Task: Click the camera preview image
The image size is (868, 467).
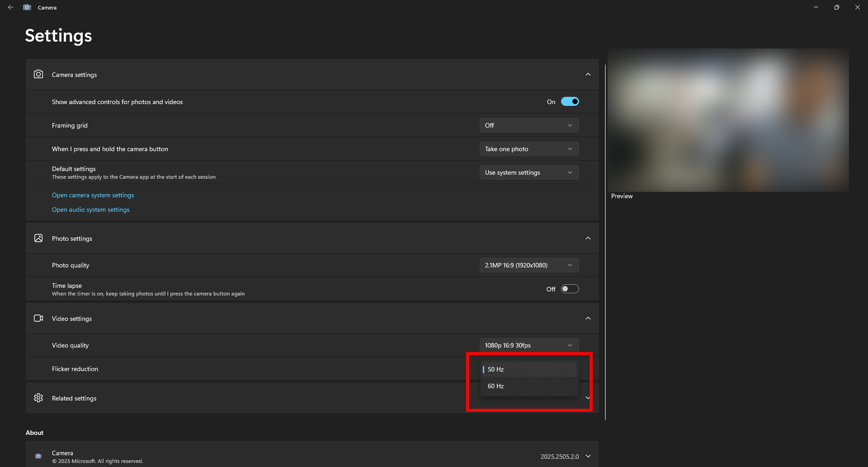Action: coord(728,120)
